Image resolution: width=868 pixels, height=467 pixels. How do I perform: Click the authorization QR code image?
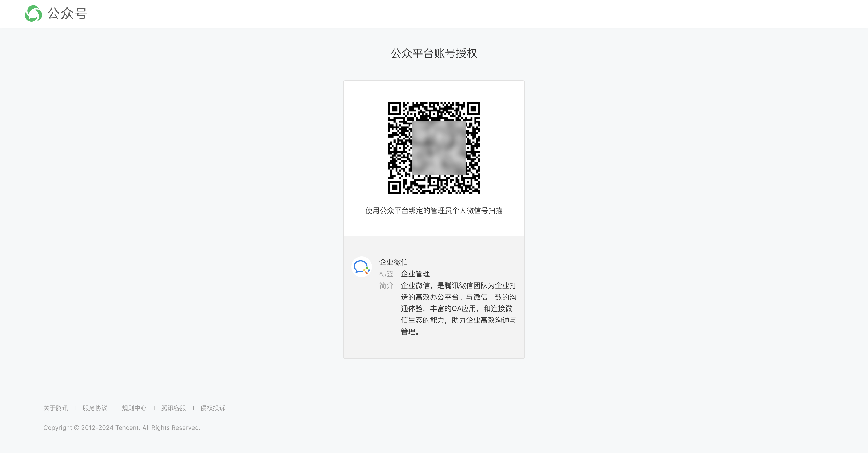click(x=434, y=148)
